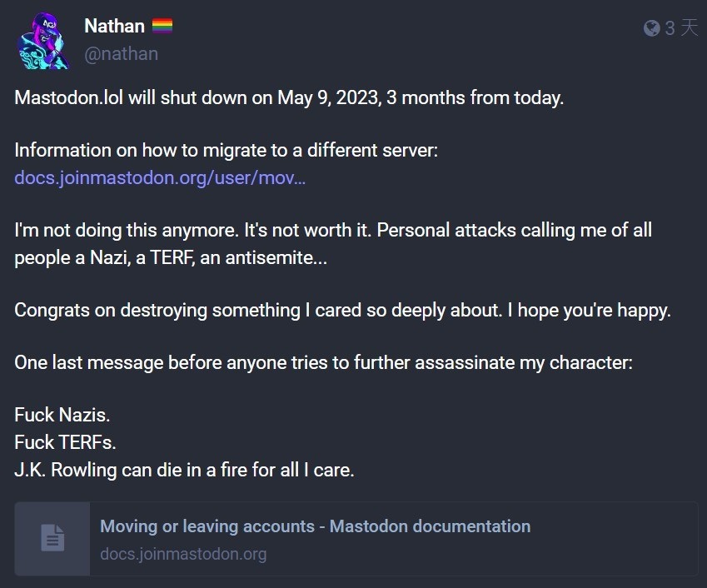Screen dimensions: 707x588
Task: Click the docs.joinmastodon.org domain in the preview card
Action: (183, 553)
